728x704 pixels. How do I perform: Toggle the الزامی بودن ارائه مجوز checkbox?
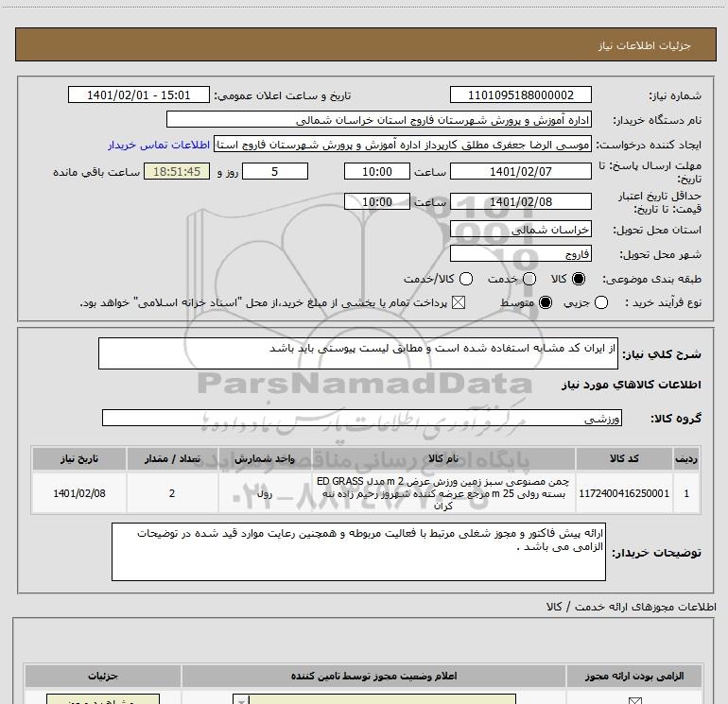(x=634, y=700)
